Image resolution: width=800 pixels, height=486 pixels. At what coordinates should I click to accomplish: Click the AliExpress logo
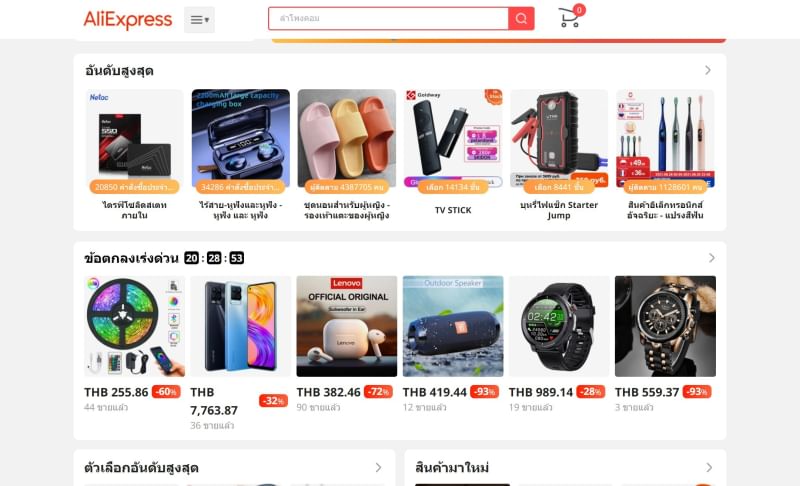(x=128, y=20)
